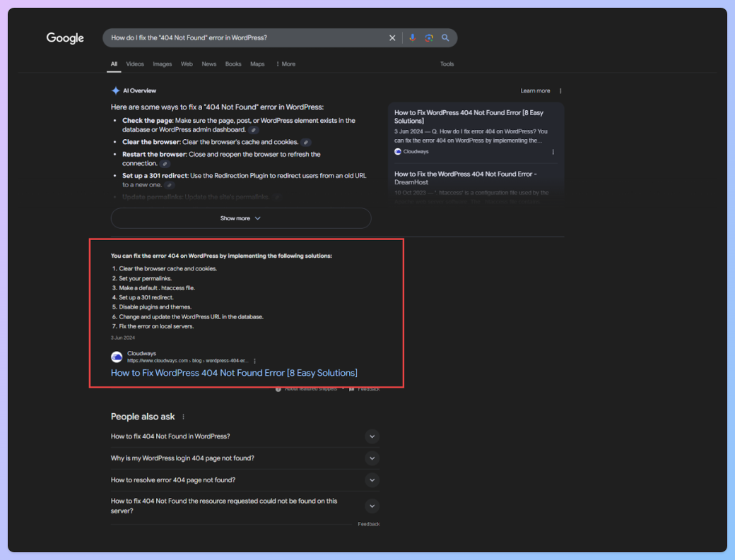Open the three-dot menu beside Learn more
The image size is (735, 560).
[560, 90]
